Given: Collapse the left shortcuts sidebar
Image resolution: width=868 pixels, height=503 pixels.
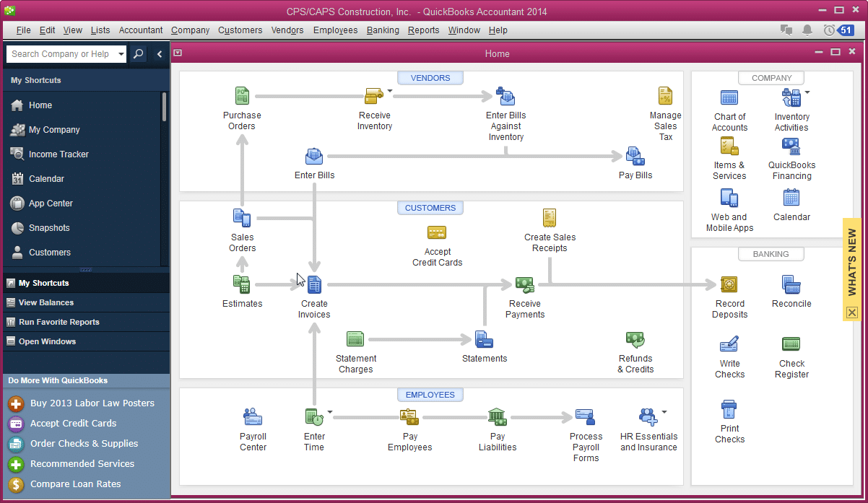Looking at the screenshot, I should pos(160,54).
